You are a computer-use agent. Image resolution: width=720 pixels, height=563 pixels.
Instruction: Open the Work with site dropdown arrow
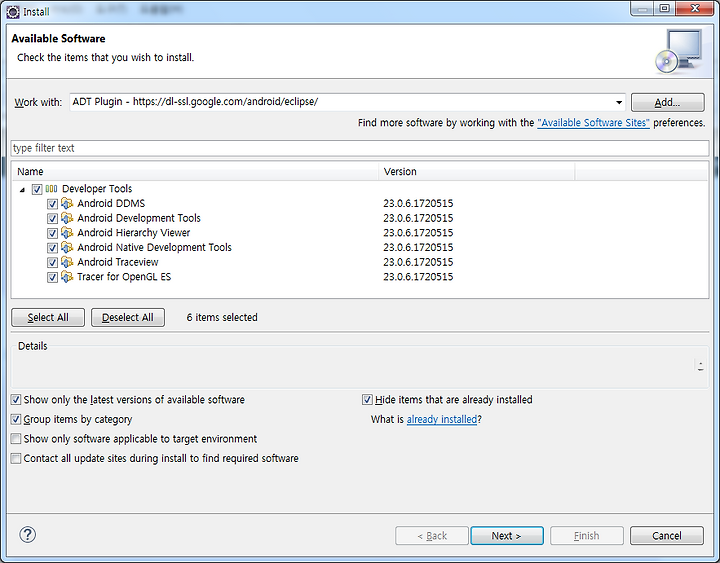click(619, 102)
